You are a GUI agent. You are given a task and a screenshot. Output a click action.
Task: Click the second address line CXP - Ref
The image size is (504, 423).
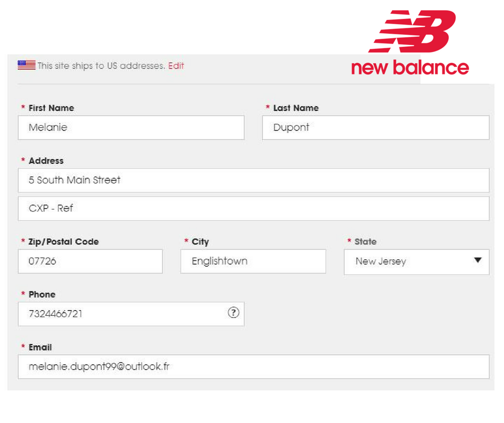click(x=254, y=209)
